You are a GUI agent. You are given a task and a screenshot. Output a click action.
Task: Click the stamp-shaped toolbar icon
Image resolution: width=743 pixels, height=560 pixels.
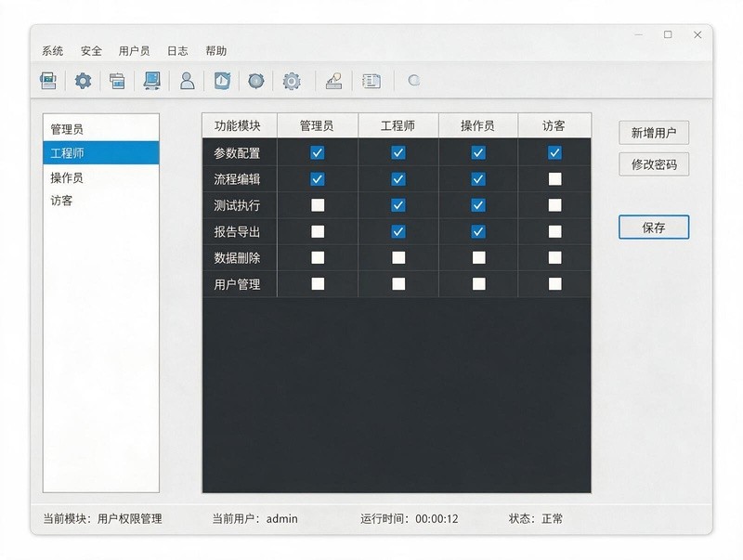pos(334,81)
